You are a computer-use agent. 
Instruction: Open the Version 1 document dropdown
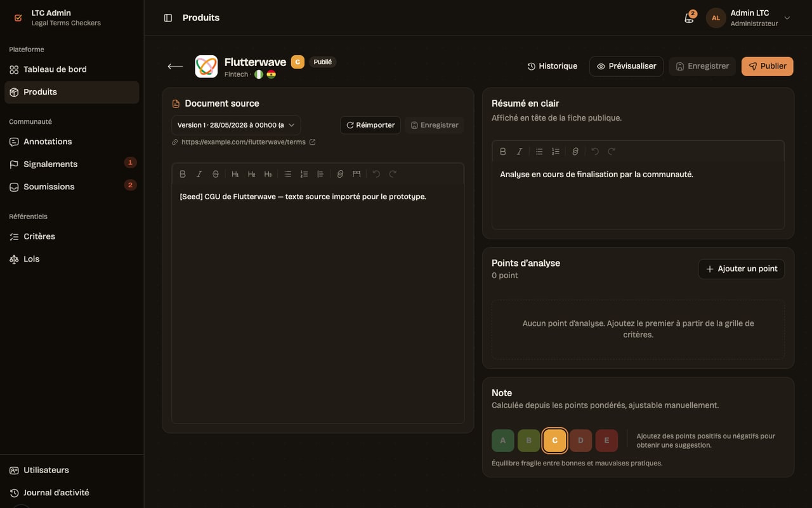pos(236,125)
